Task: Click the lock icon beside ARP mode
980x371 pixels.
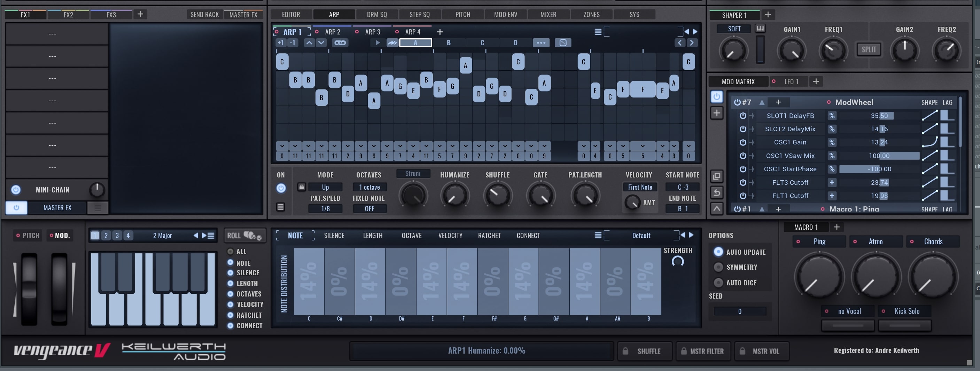Action: click(301, 187)
